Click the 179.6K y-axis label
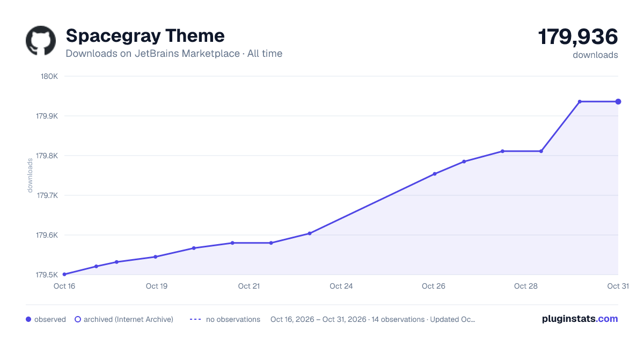Screen dimensions: 644x338 (x=47, y=235)
